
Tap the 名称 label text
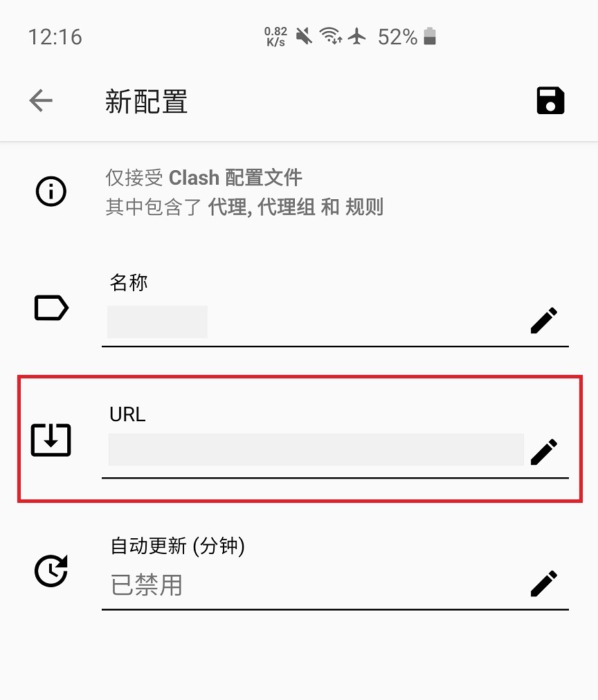point(129,283)
